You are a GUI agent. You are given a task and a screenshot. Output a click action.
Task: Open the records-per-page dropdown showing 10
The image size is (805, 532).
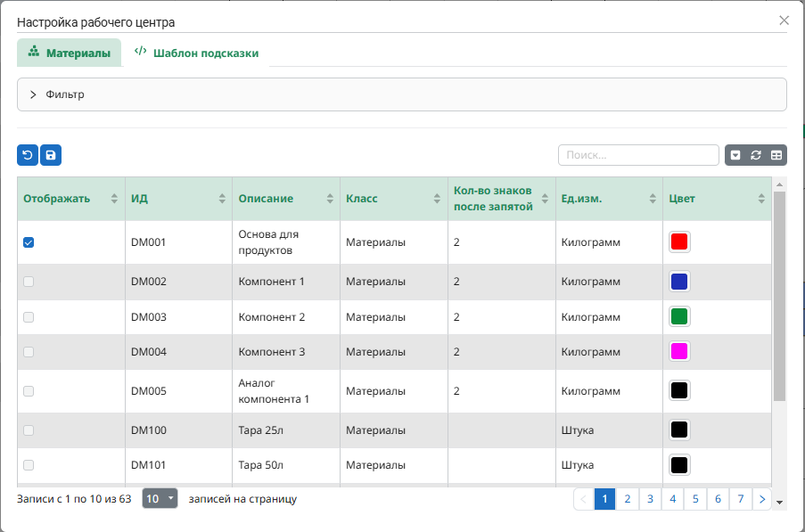[160, 499]
